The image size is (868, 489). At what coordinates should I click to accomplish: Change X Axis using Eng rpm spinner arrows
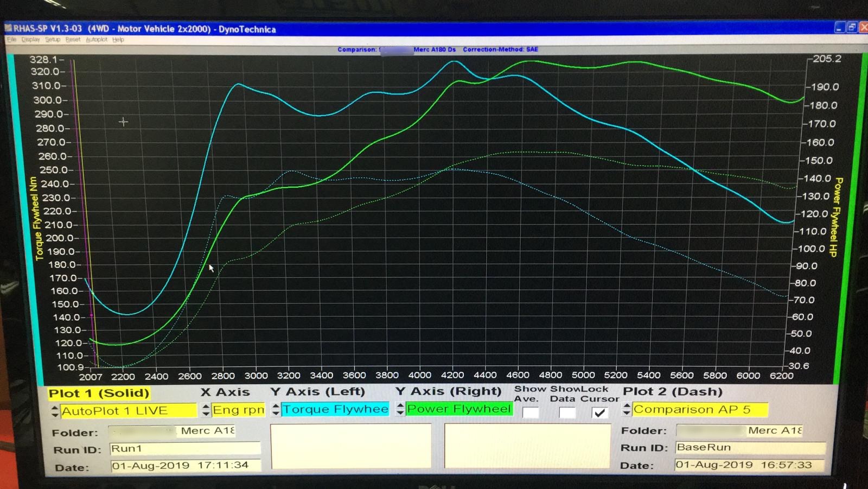point(206,410)
